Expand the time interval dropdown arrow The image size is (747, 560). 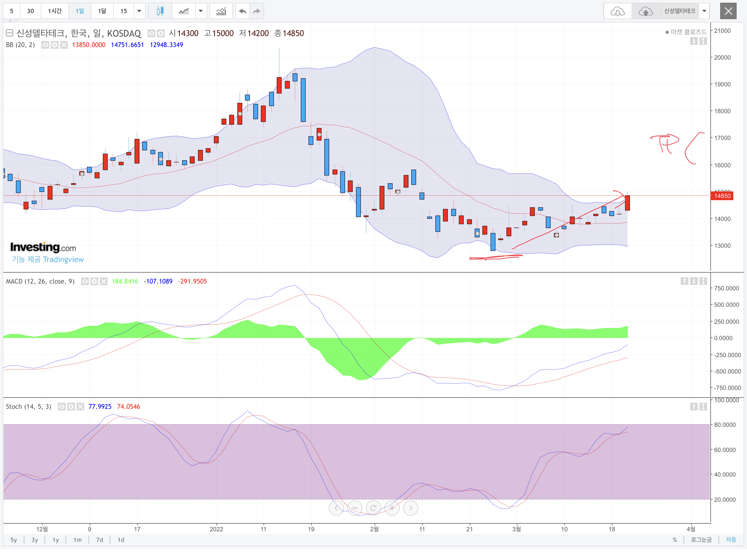pos(139,11)
